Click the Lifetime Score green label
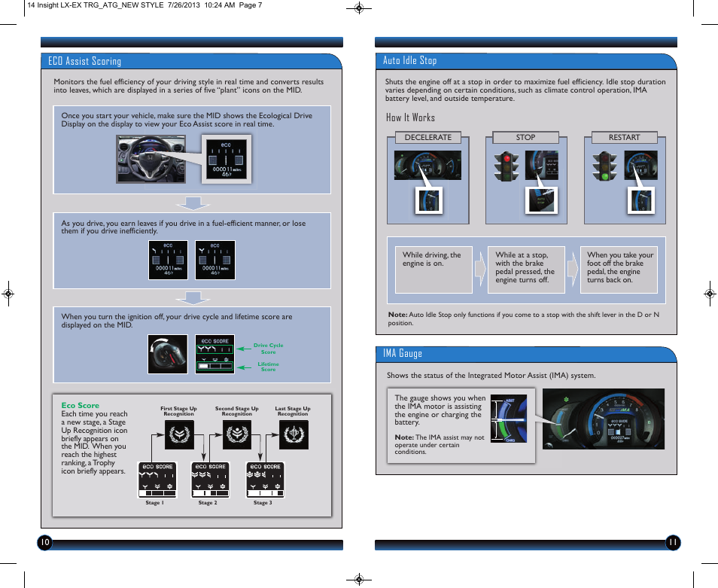The image size is (718, 588). click(269, 367)
